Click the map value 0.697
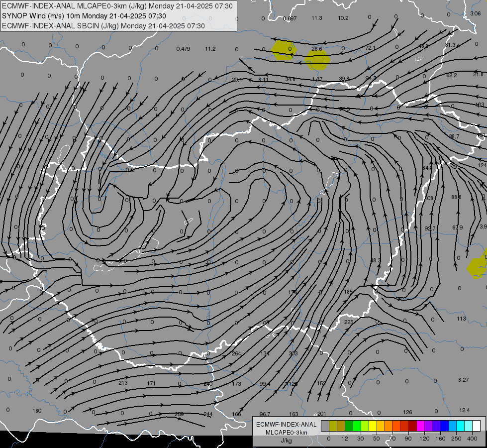Viewport: 487px width, 448px height. [290, 18]
